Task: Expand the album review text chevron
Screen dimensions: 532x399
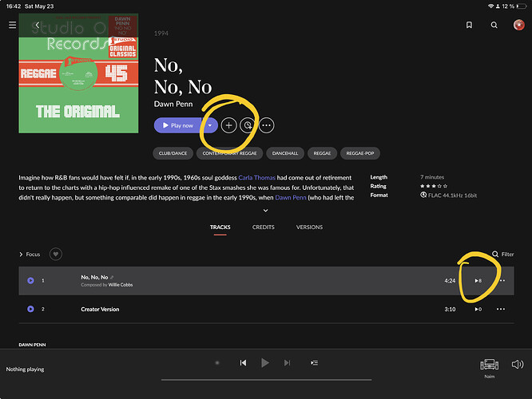Action: [x=266, y=211]
